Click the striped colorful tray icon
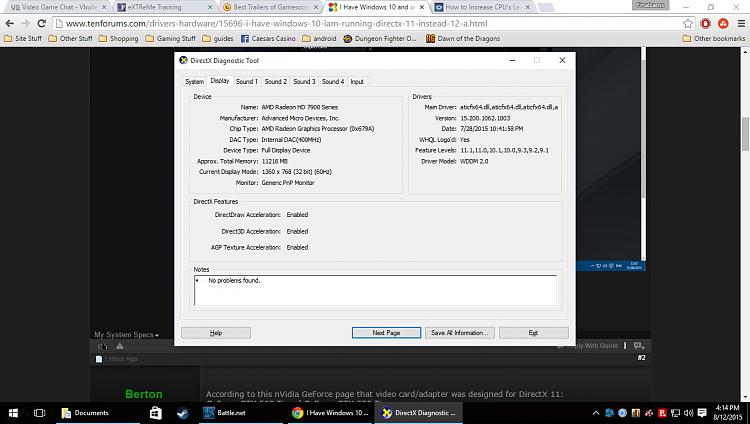 click(x=636, y=413)
